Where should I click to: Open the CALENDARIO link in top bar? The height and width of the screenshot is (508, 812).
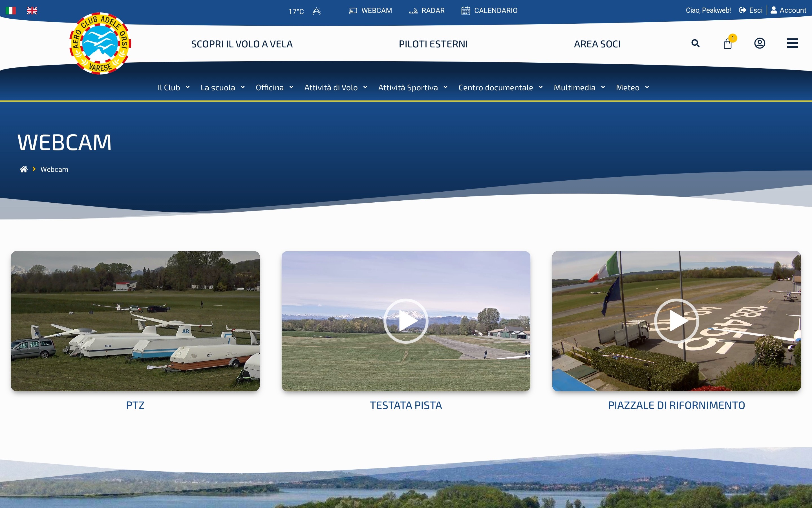489,11
